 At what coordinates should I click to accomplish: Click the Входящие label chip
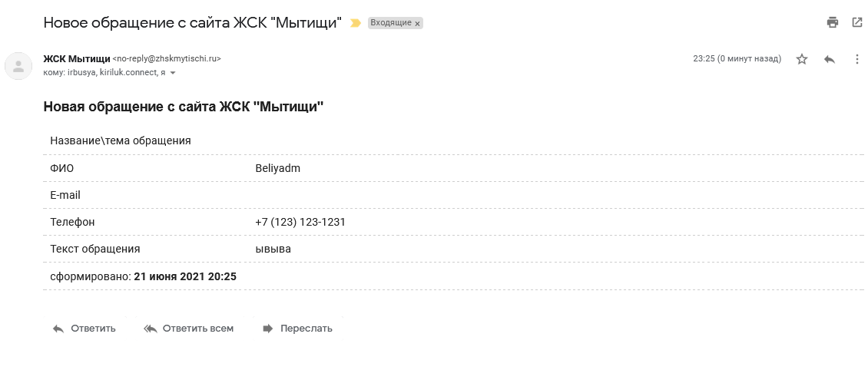click(x=391, y=23)
